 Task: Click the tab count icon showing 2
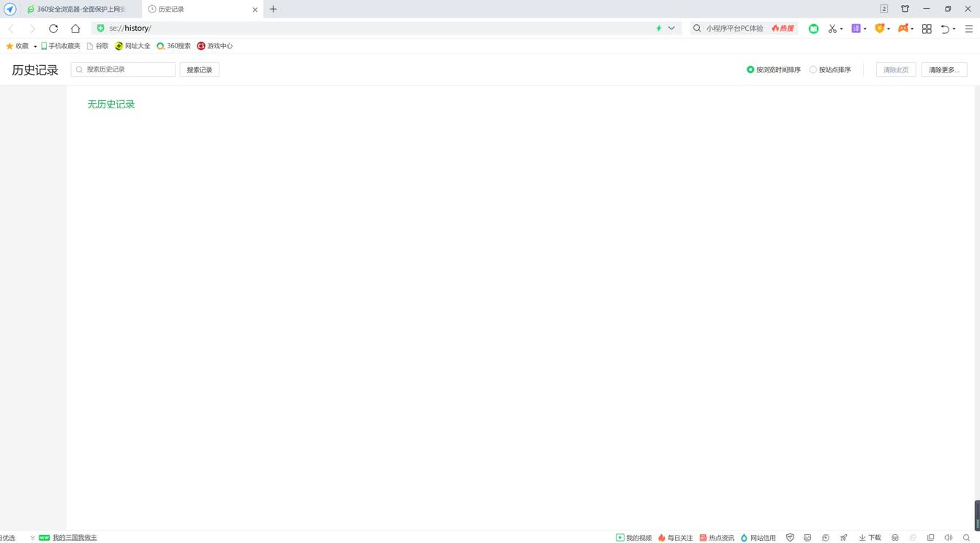883,9
